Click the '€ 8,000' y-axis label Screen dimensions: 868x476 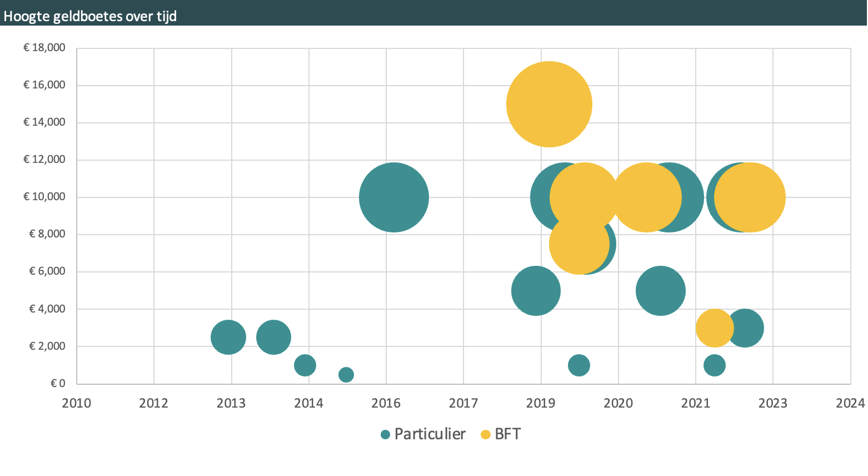(x=47, y=234)
